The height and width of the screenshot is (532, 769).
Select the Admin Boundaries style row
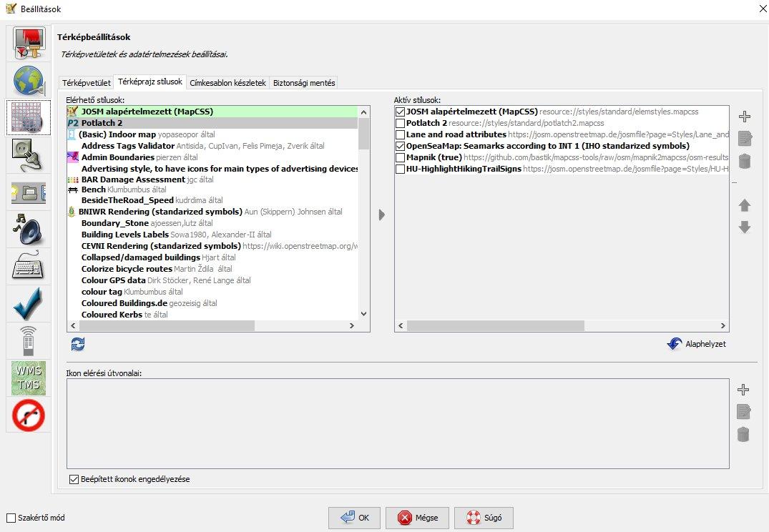click(212, 157)
